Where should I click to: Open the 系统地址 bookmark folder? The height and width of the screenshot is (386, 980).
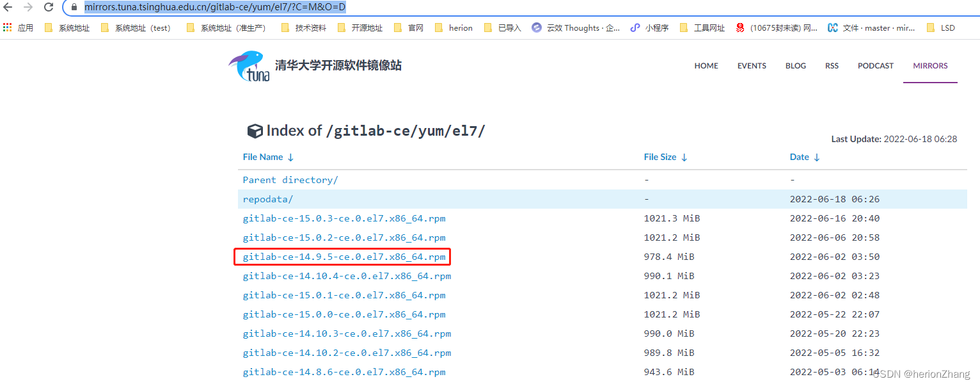click(67, 28)
